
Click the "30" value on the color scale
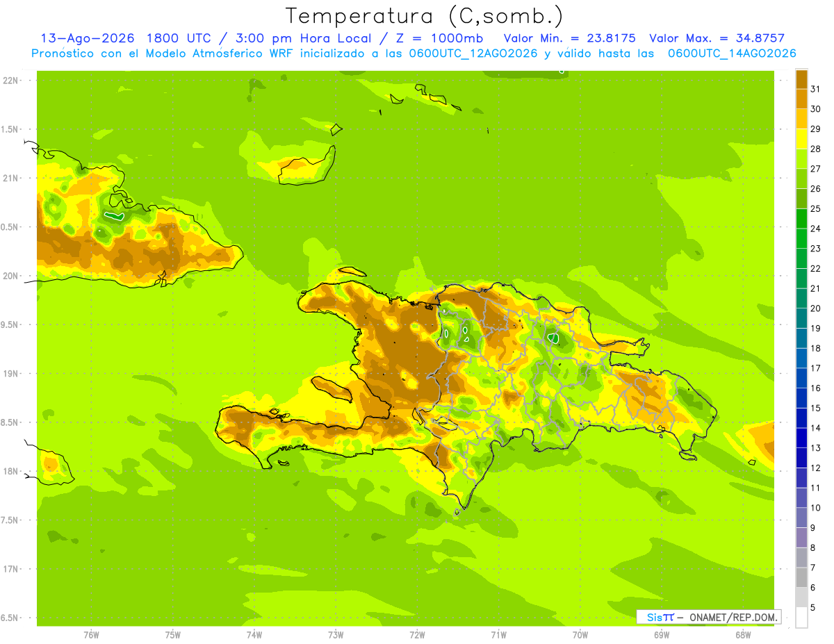coord(815,109)
